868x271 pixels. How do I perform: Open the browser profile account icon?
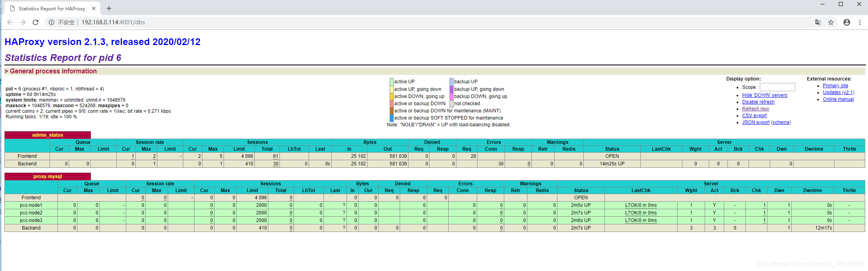[847, 22]
